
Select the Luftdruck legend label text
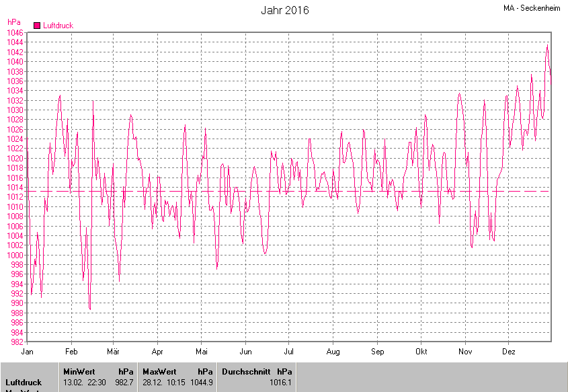[58, 26]
